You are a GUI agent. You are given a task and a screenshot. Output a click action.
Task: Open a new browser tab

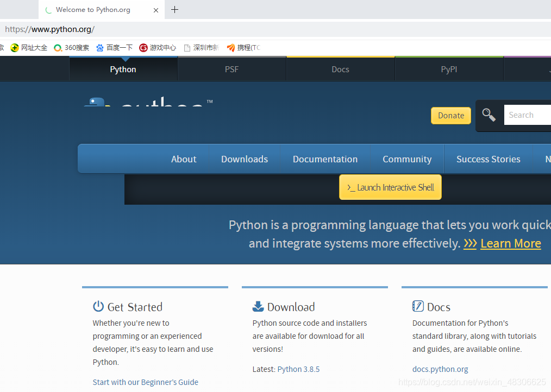pyautogui.click(x=174, y=10)
